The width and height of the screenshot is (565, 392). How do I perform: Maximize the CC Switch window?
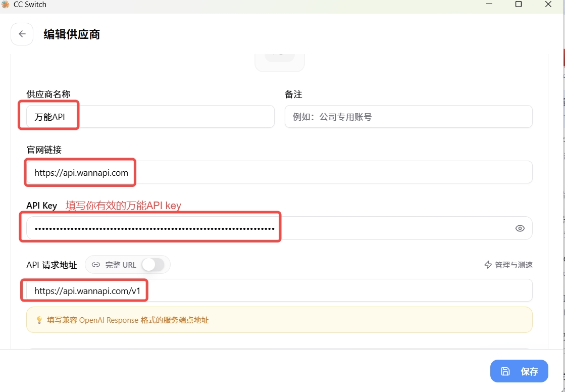coord(519,4)
